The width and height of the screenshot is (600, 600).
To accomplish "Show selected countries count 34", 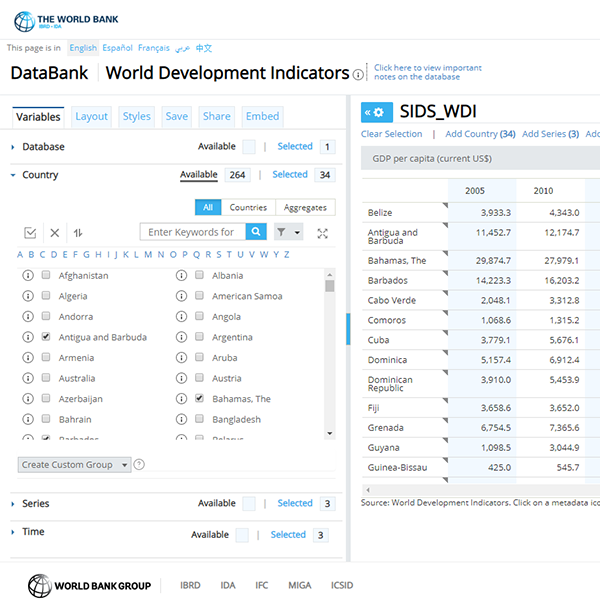I will [x=325, y=175].
